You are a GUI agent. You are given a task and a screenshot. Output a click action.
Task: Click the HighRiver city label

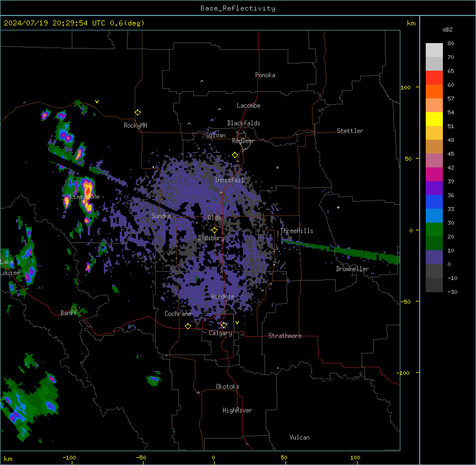click(237, 410)
